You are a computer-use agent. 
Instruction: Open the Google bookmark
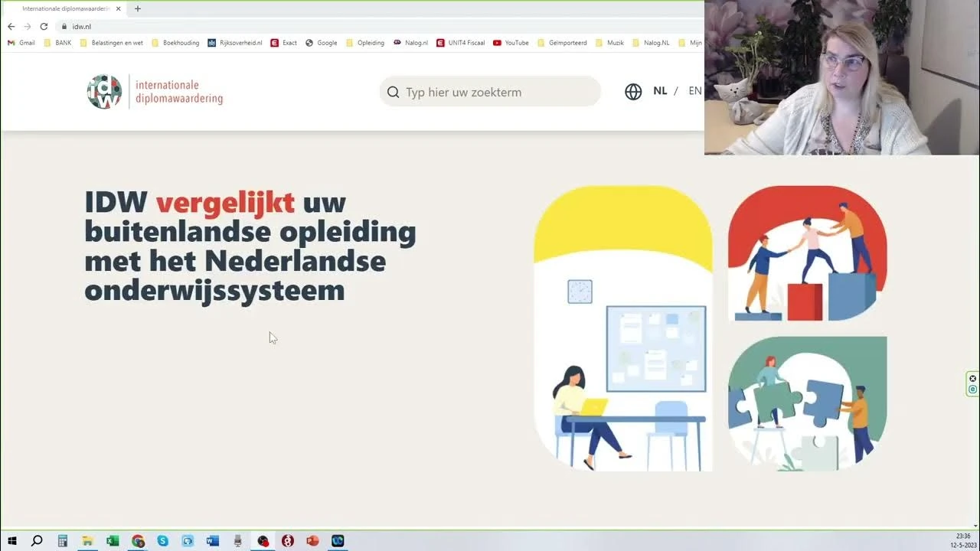point(321,43)
